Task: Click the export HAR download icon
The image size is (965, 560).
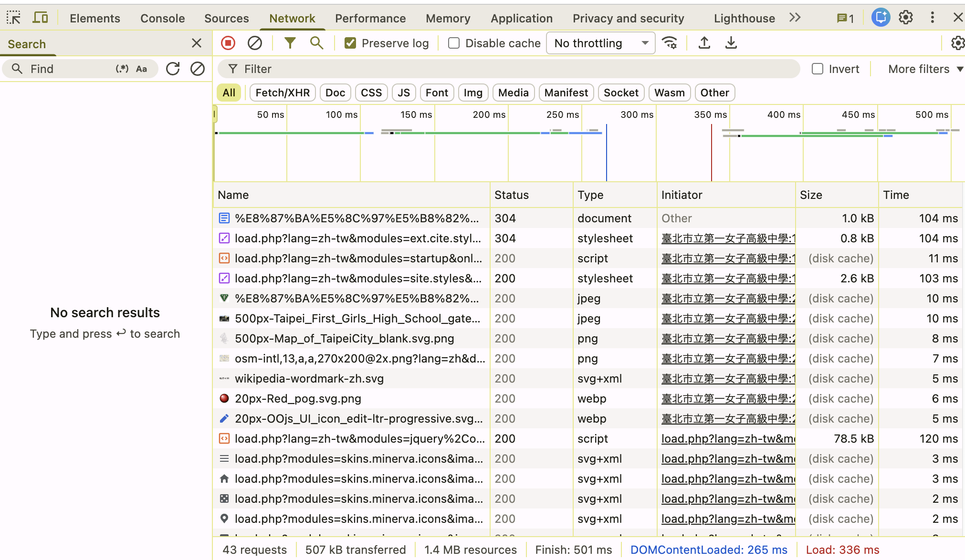Action: click(x=731, y=43)
